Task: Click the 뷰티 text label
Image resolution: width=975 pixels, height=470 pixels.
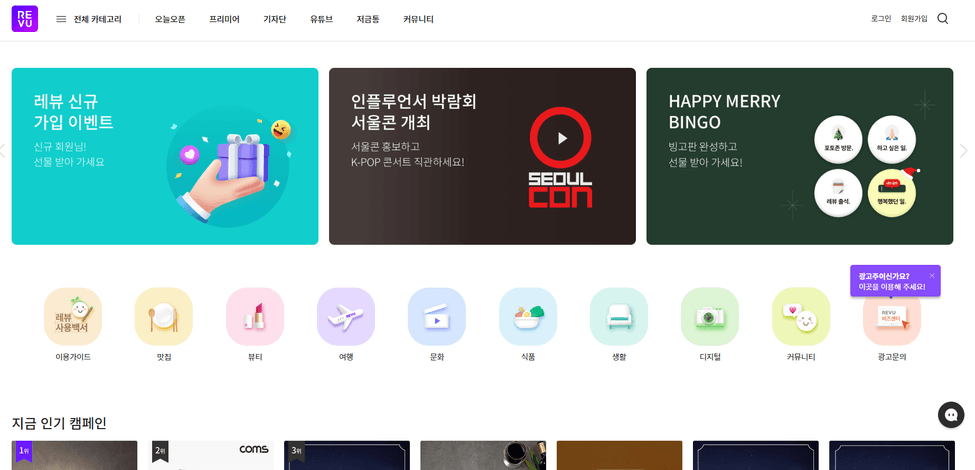Action: (x=255, y=357)
